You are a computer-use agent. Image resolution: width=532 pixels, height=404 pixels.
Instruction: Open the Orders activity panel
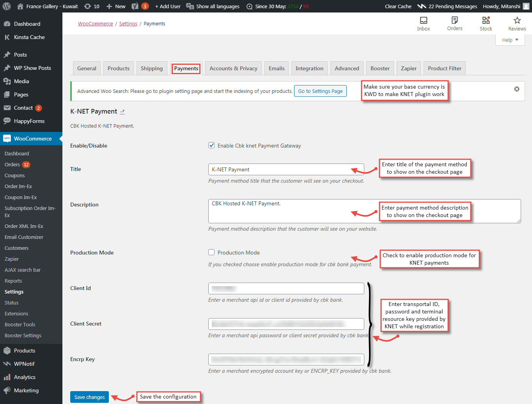(455, 23)
